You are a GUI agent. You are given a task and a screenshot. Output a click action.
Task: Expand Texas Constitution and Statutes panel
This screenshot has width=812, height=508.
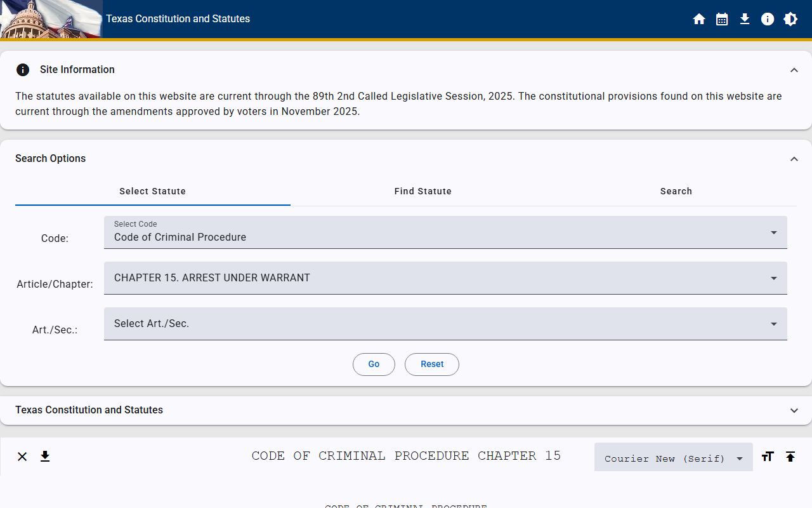click(x=794, y=410)
